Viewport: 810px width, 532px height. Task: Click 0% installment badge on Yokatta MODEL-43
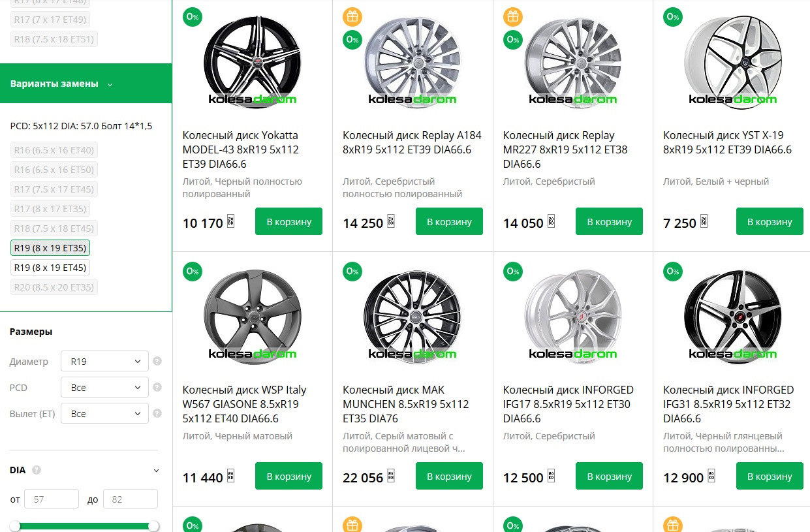tap(192, 17)
